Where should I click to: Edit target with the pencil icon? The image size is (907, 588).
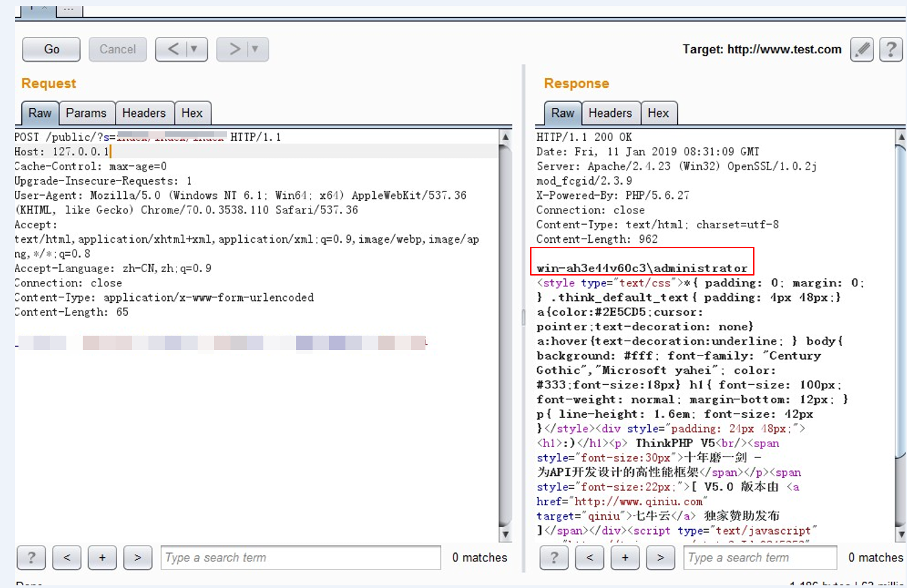pyautogui.click(x=862, y=49)
